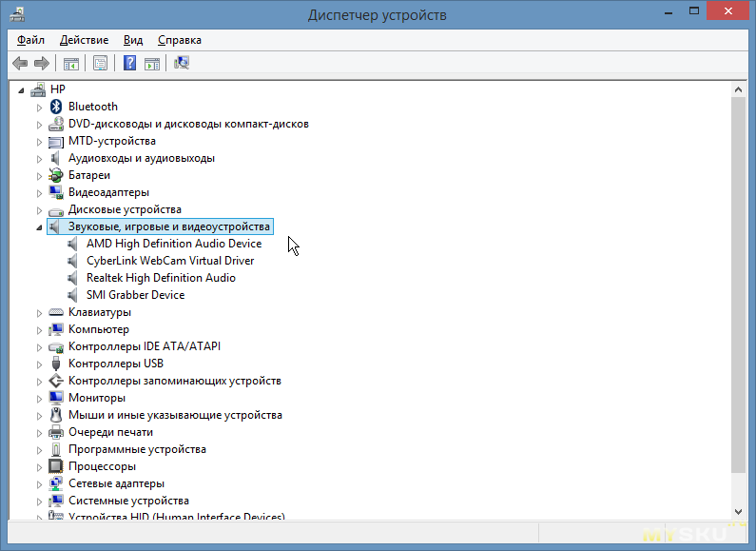Go back with the left arrow toolbar icon

[20, 63]
